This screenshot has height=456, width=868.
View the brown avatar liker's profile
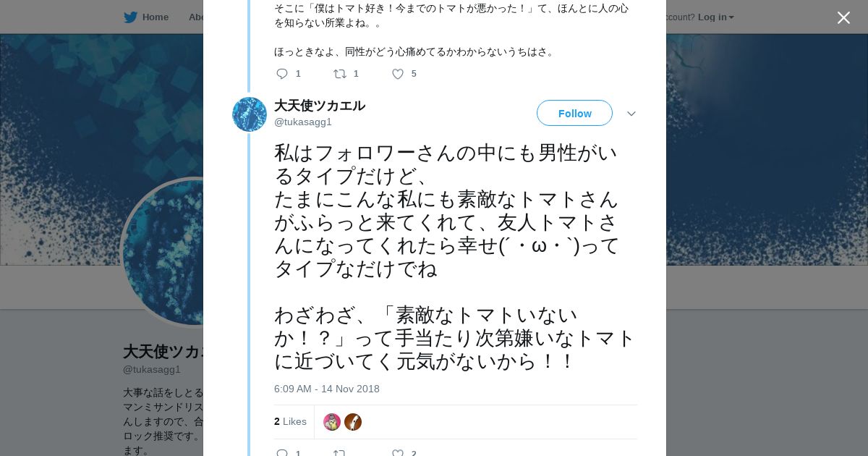(353, 422)
